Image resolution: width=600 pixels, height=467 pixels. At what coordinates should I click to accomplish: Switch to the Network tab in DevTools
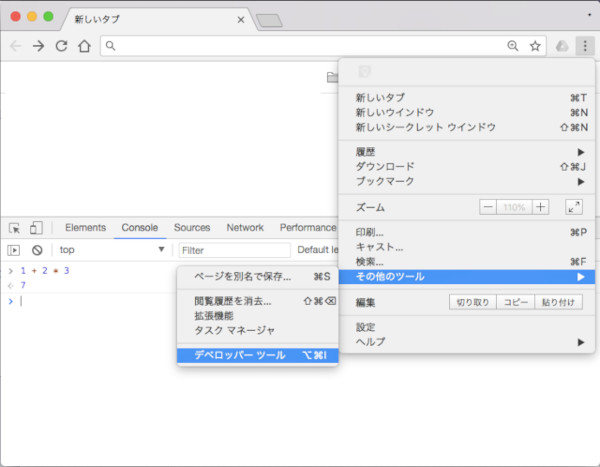245,228
